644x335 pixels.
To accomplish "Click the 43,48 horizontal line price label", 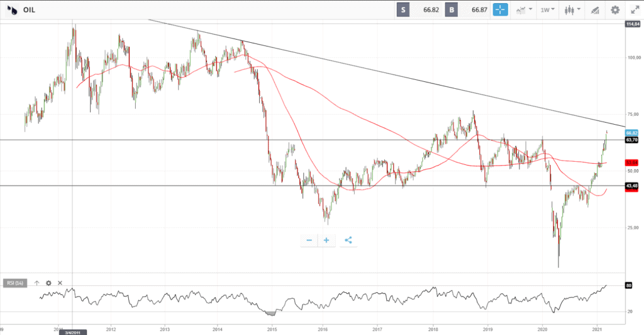I will tap(631, 186).
